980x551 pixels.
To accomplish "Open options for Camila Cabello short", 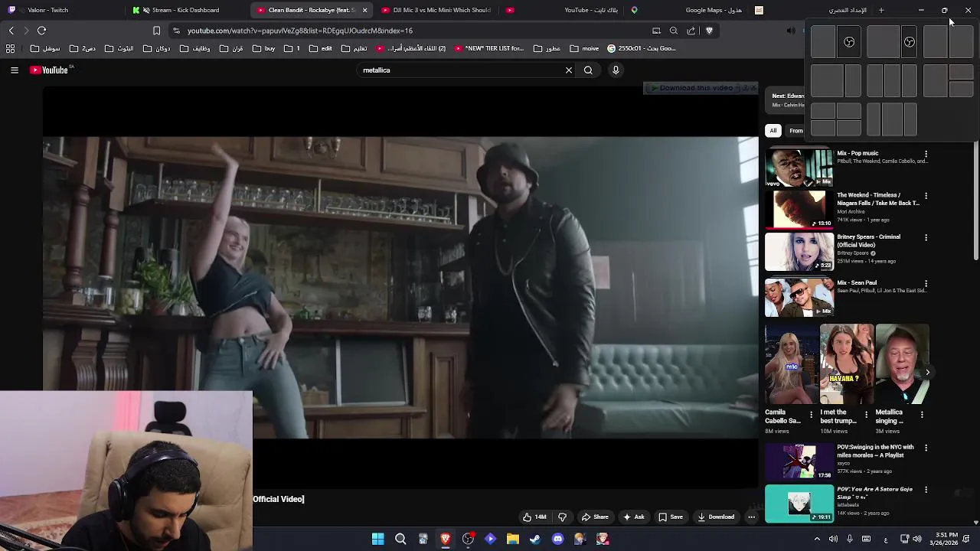I will (811, 415).
